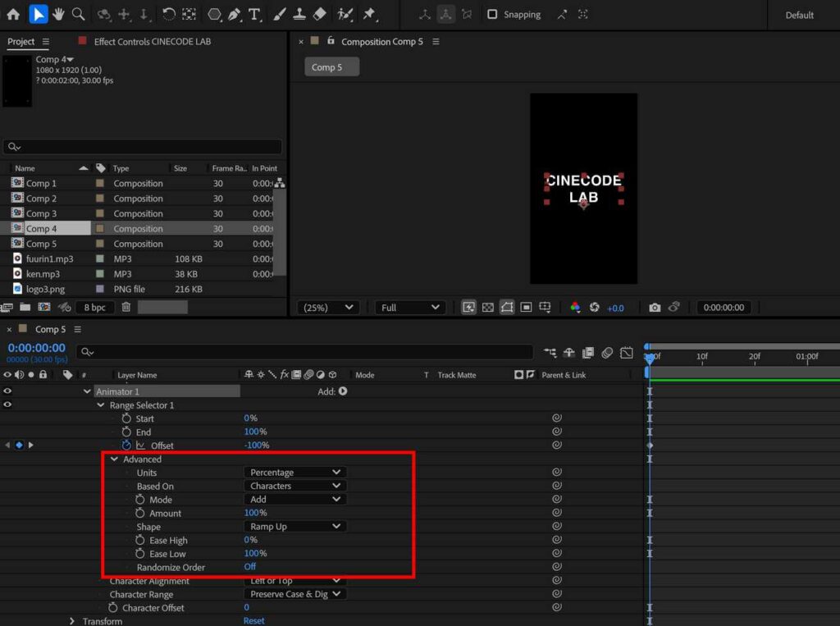This screenshot has height=626, width=840.
Task: Click the 8 bpc color depth button
Action: (95, 307)
